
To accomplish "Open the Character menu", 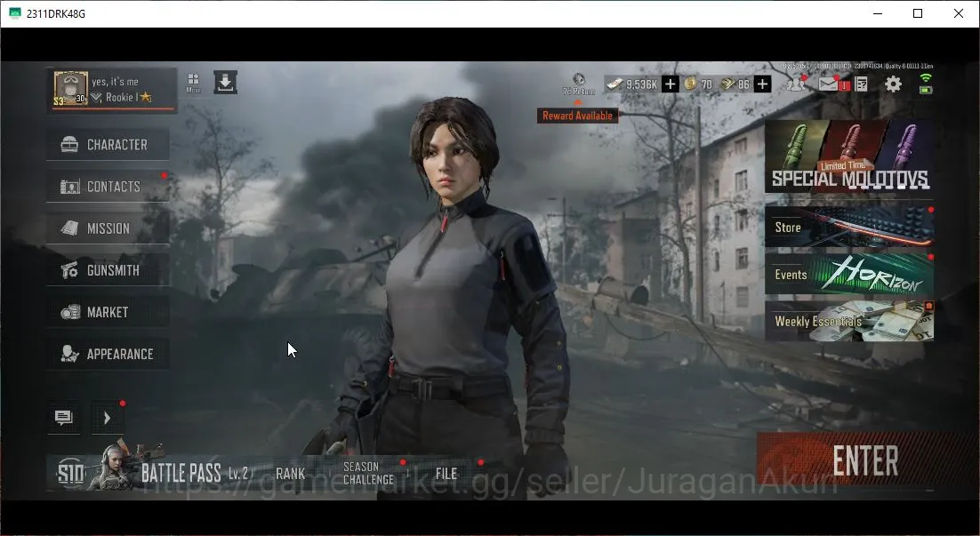I will coord(108,144).
